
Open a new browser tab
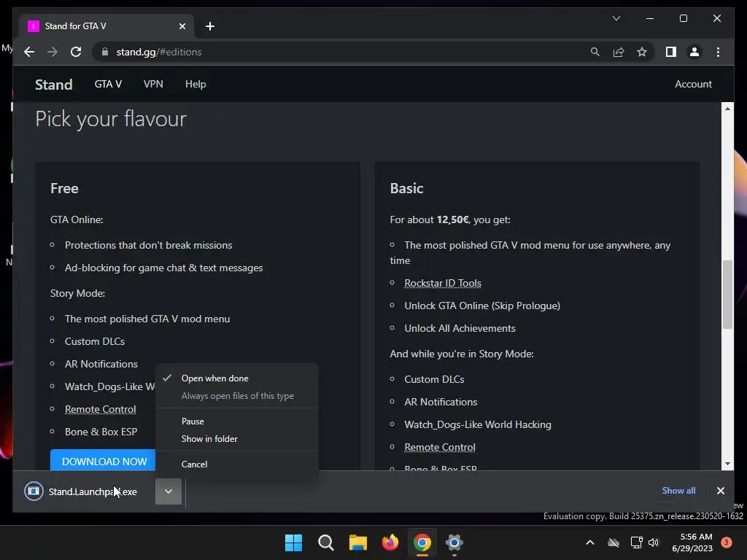209,26
